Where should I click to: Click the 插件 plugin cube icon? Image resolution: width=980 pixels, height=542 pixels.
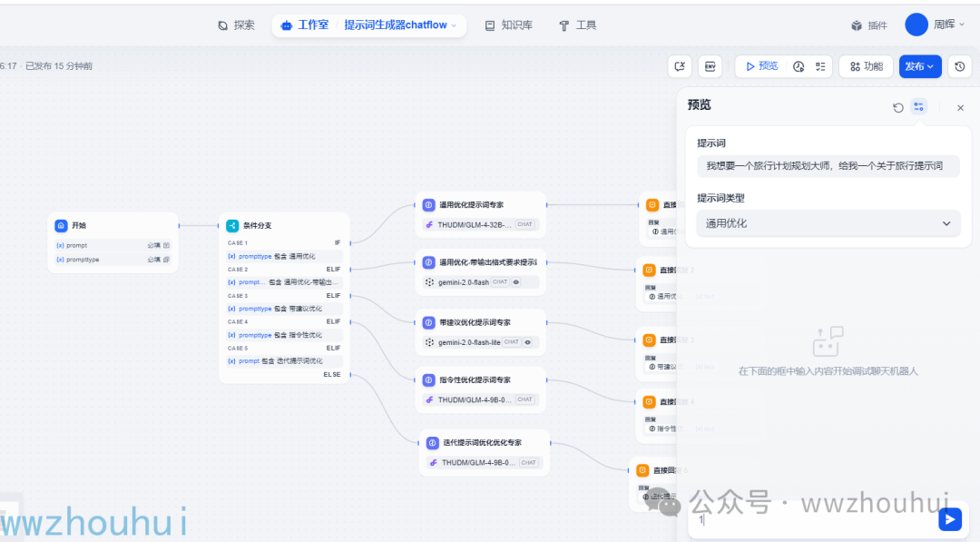[x=857, y=25]
